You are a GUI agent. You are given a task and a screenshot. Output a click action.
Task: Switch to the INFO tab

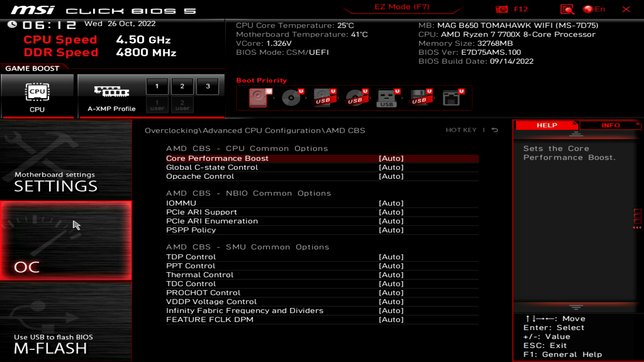610,125
